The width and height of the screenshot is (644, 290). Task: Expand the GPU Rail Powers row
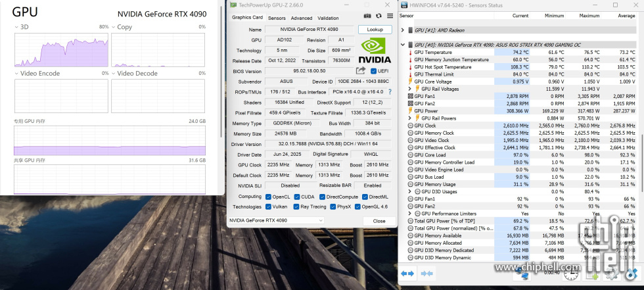[x=410, y=118]
